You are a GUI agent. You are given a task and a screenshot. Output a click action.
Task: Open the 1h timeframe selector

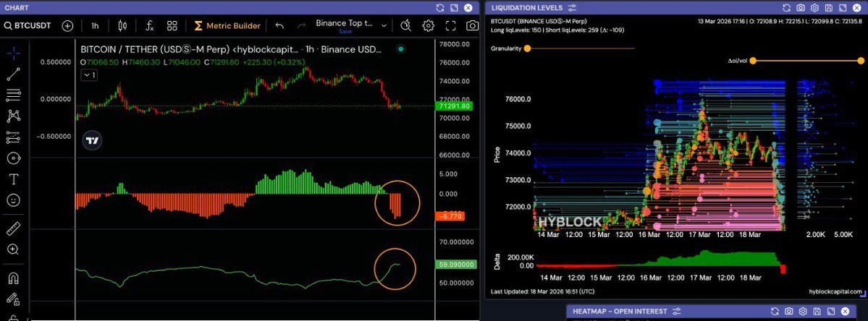[x=95, y=25]
